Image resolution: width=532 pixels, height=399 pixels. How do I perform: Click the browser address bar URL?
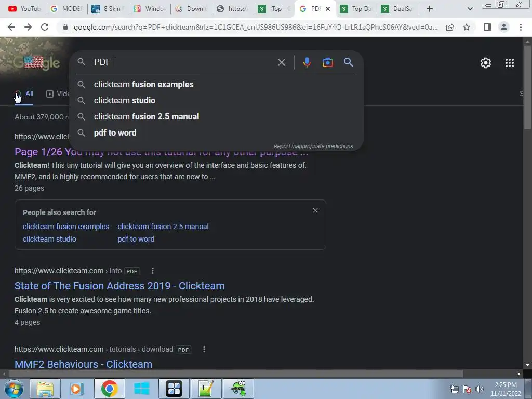[255, 27]
